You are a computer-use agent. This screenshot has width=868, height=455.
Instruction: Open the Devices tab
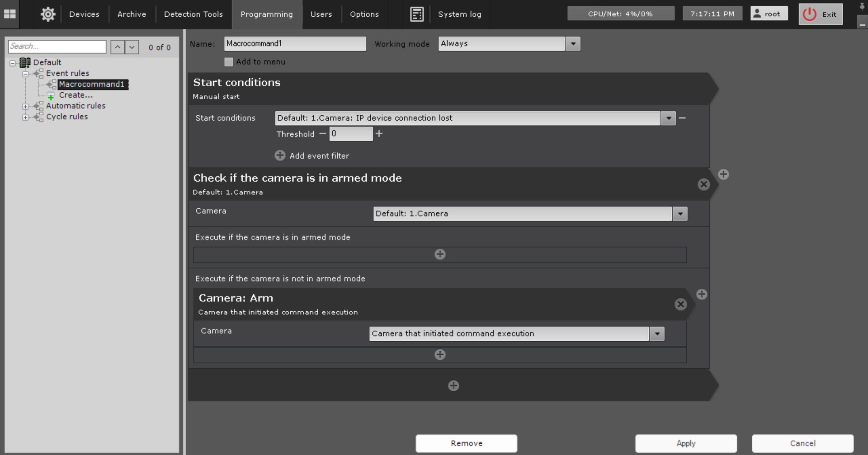84,14
